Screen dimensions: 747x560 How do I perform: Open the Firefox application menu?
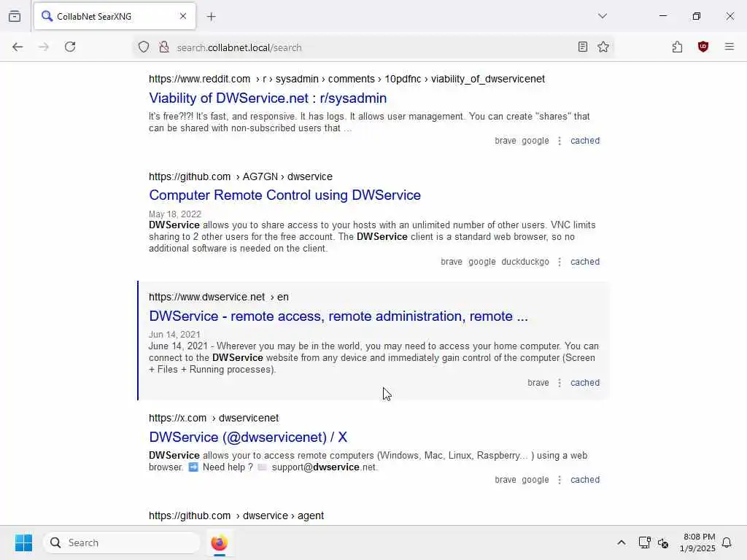click(729, 47)
